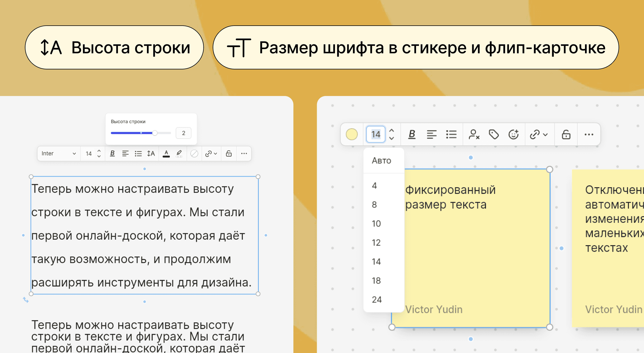
Task: Open text alignment in sticker toolbar
Action: click(x=431, y=135)
